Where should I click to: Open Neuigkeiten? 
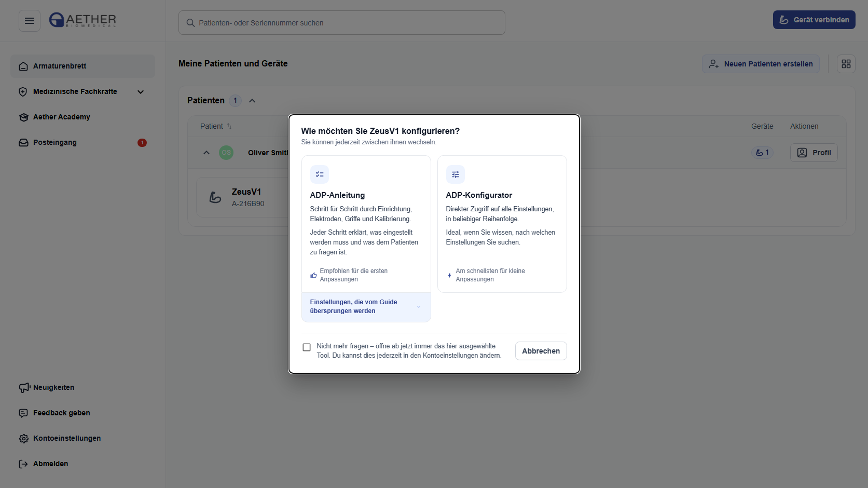click(x=82, y=388)
